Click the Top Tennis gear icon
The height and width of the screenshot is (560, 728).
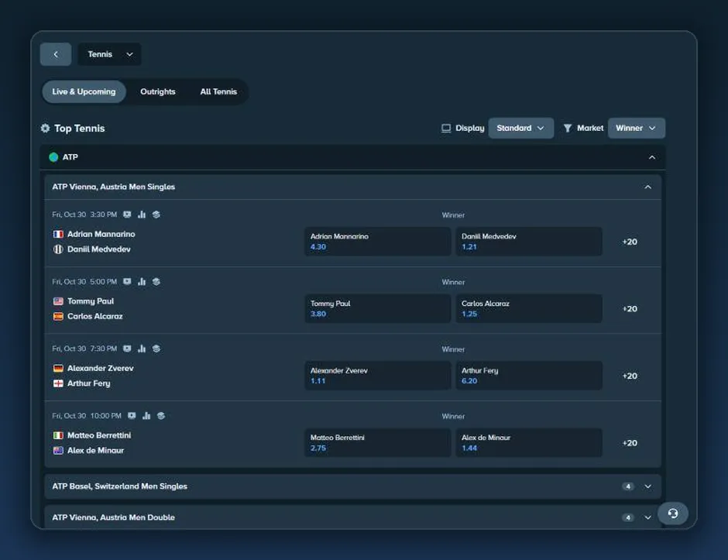(x=46, y=128)
